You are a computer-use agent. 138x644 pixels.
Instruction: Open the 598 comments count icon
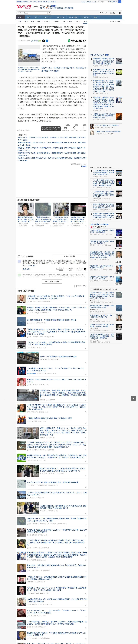(33, 41)
